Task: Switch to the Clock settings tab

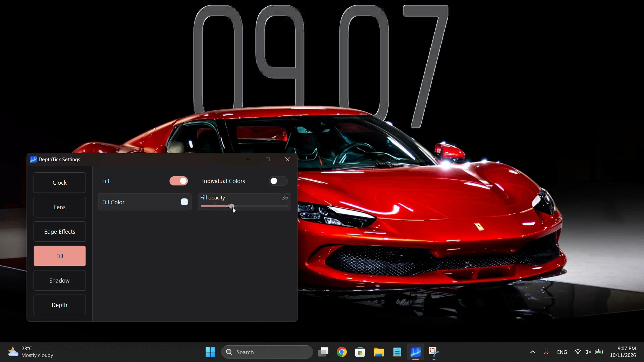Action: tap(60, 183)
